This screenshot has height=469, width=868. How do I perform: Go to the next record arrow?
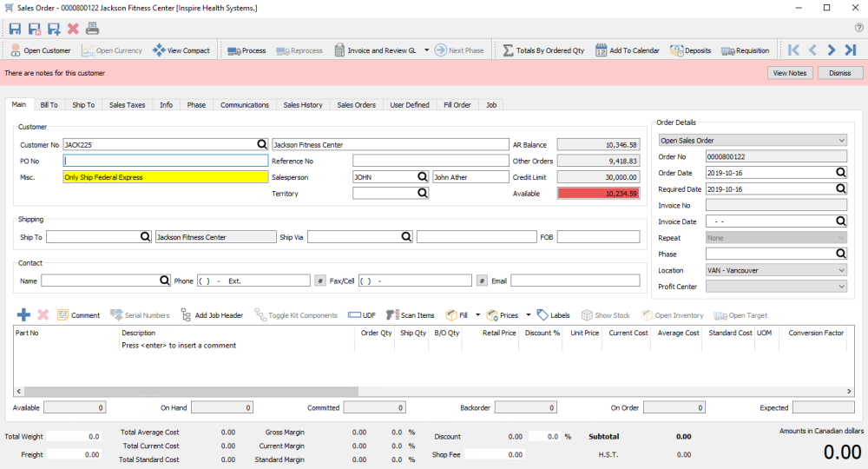click(832, 50)
